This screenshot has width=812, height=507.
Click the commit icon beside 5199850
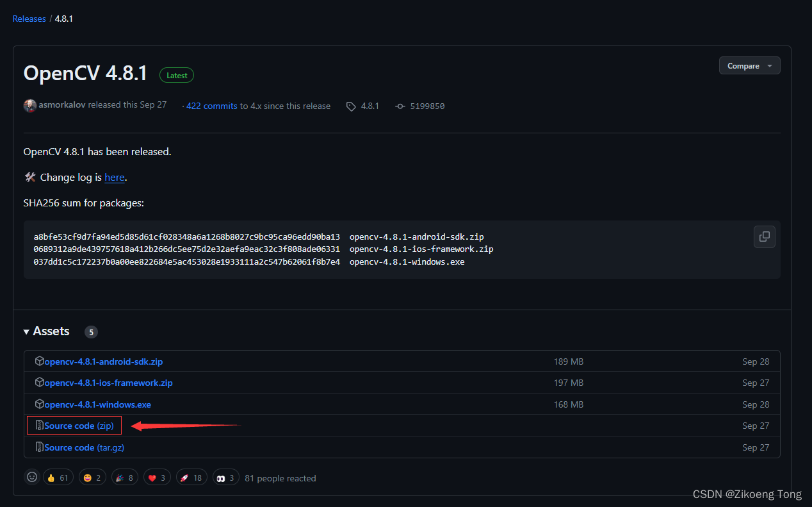point(399,106)
